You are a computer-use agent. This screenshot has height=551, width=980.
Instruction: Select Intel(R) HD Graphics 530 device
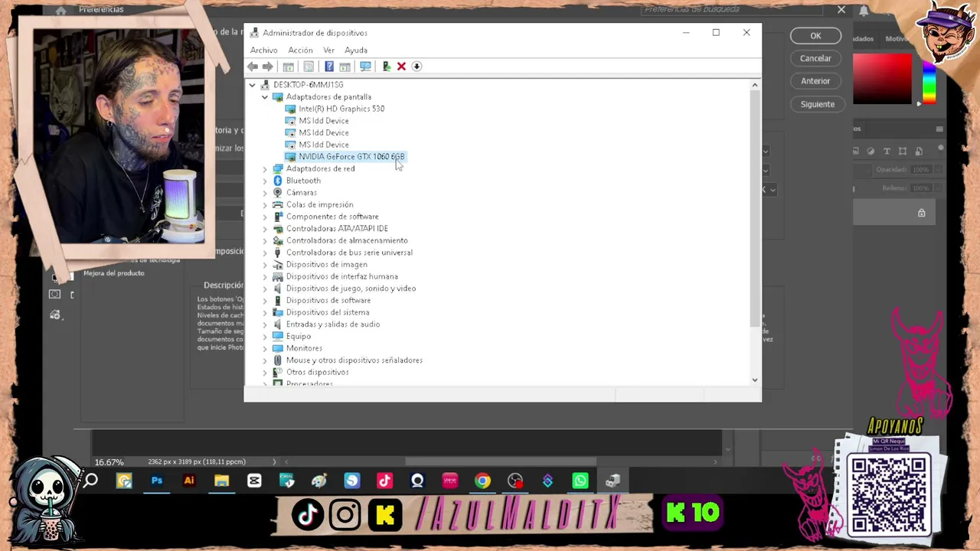[x=341, y=109]
